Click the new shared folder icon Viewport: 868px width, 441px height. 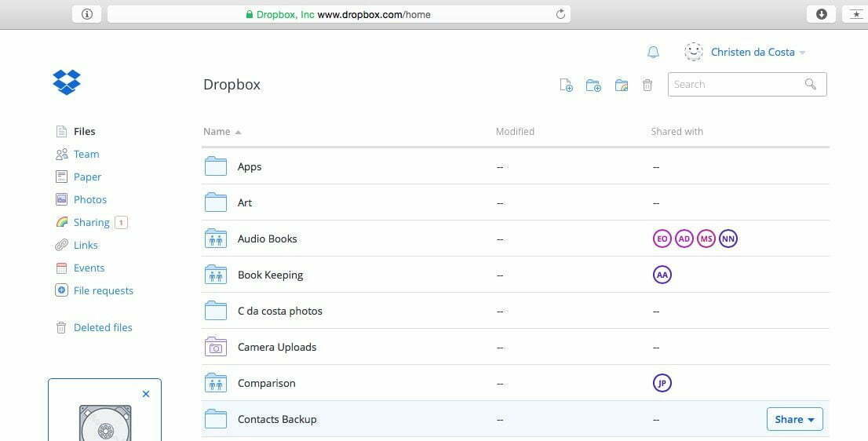(x=622, y=85)
